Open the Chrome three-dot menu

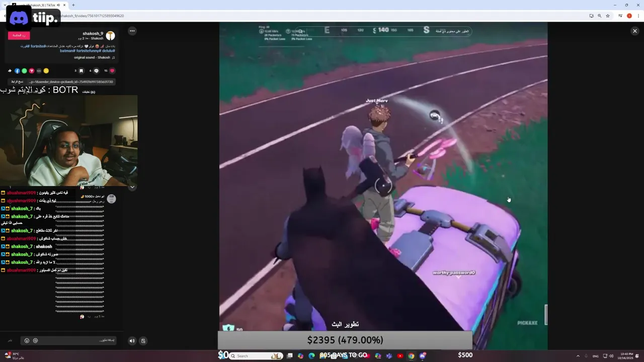pyautogui.click(x=637, y=16)
